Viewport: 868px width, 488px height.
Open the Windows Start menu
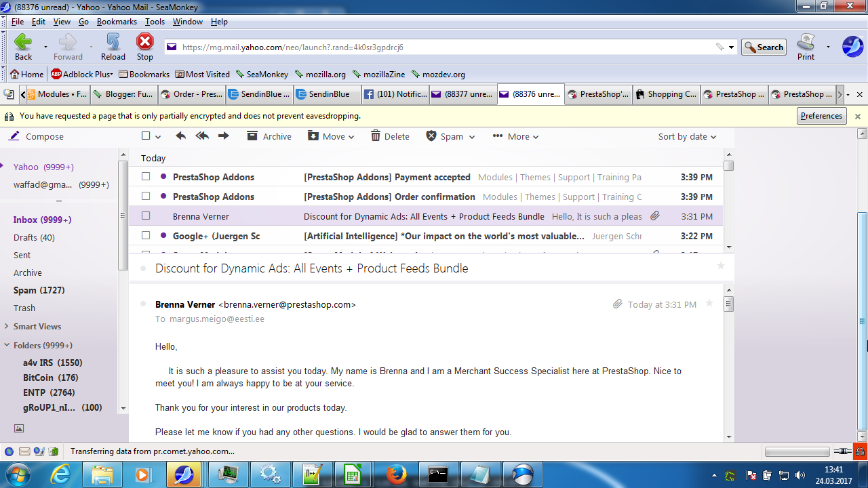click(x=18, y=474)
